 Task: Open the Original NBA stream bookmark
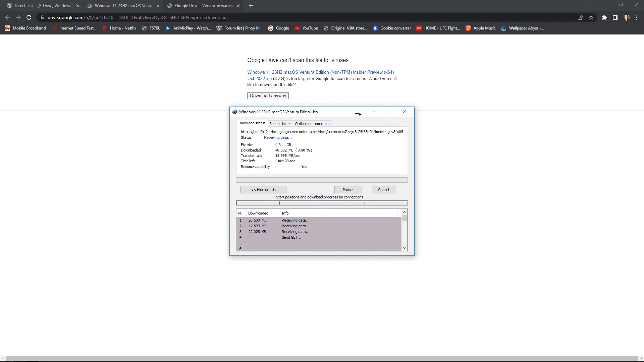(345, 28)
